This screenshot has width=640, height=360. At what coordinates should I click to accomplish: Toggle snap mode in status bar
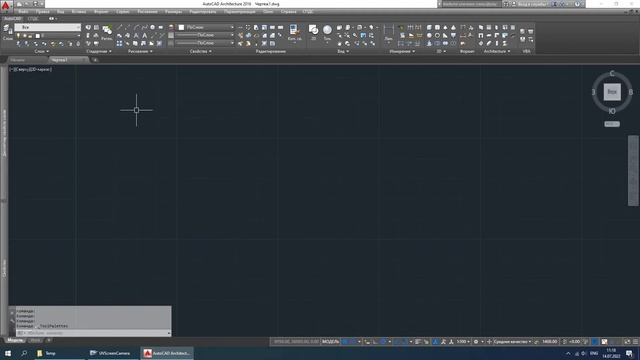[353, 342]
